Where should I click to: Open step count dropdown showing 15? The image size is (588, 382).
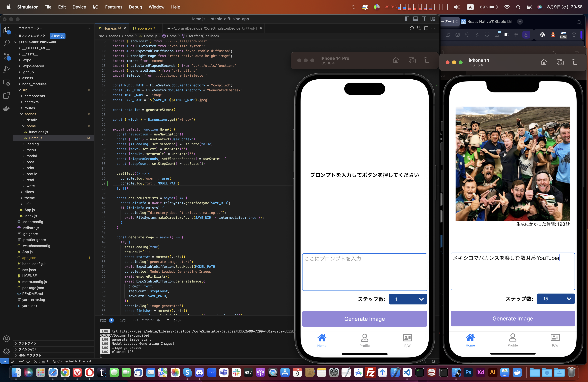coord(556,299)
